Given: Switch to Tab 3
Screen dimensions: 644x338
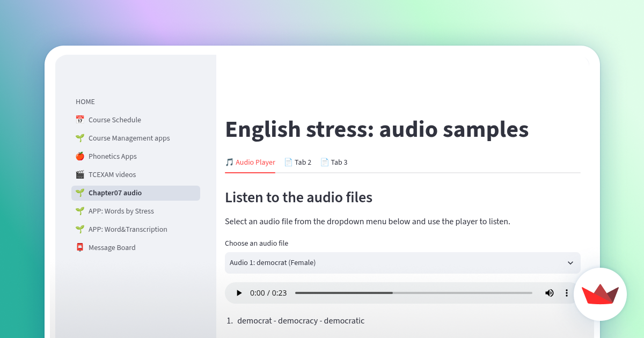Looking at the screenshot, I should point(334,162).
